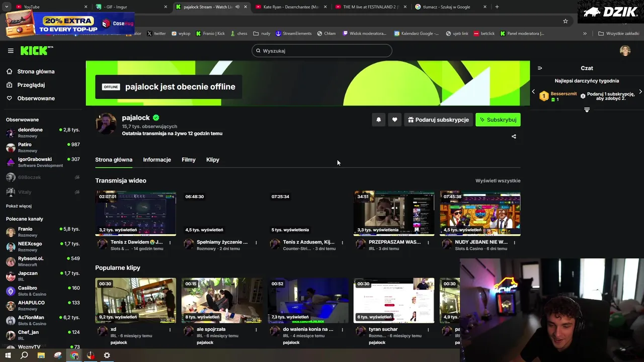Viewport: 644px width, 362px height.
Task: Click the notification bell for pajalock
Action: click(x=379, y=120)
